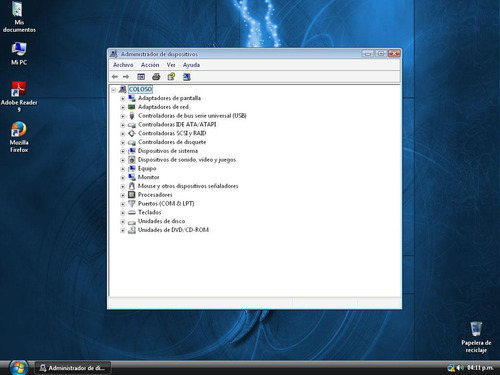Expand the Teclados node
The image size is (500, 375).
[x=122, y=213]
